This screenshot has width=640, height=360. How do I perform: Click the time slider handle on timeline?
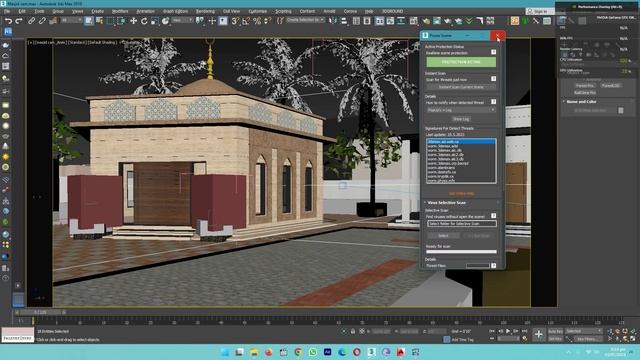click(40, 312)
